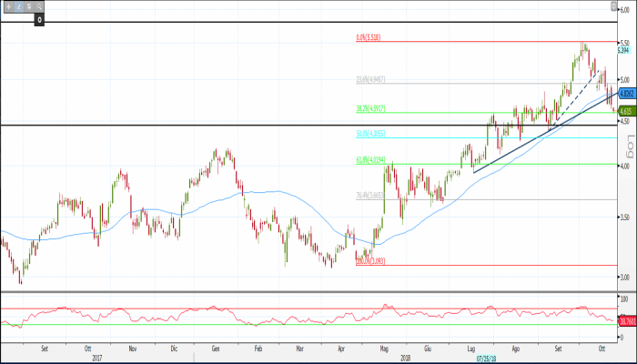Click the crosshair add tool icon
The width and height of the screenshot is (637, 364).
tap(7, 6)
